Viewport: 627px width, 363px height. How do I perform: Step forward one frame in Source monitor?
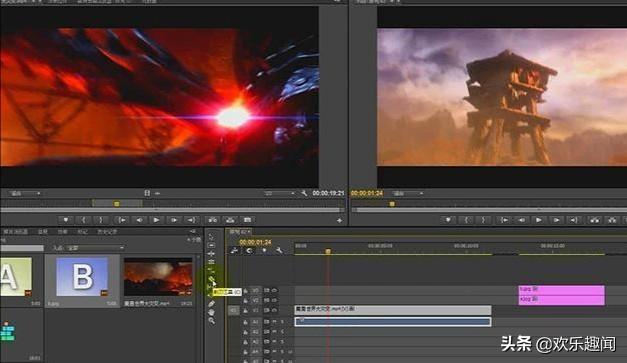pyautogui.click(x=174, y=220)
